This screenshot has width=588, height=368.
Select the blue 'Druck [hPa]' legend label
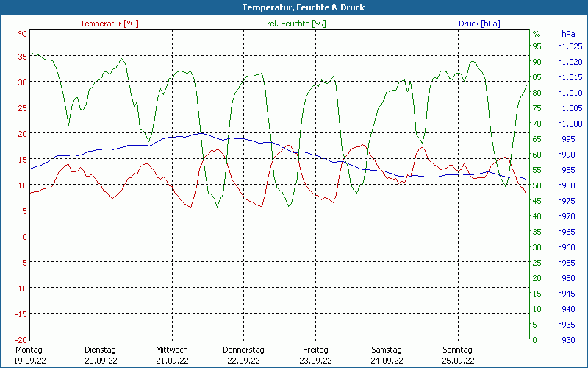point(479,24)
